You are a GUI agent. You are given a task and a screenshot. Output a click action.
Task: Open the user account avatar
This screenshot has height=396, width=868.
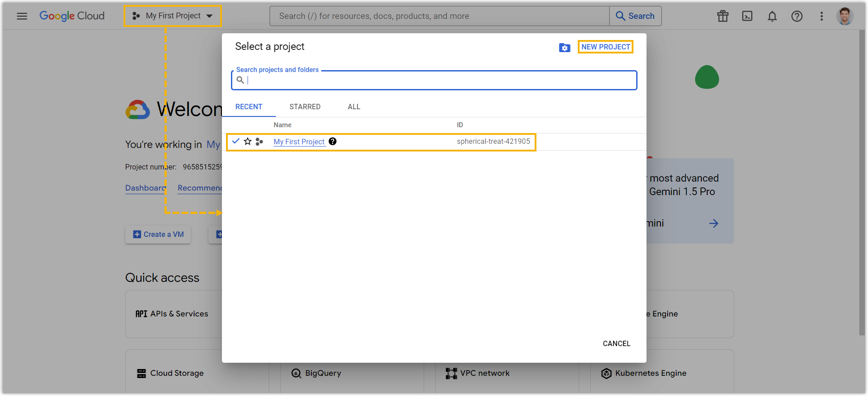(844, 16)
